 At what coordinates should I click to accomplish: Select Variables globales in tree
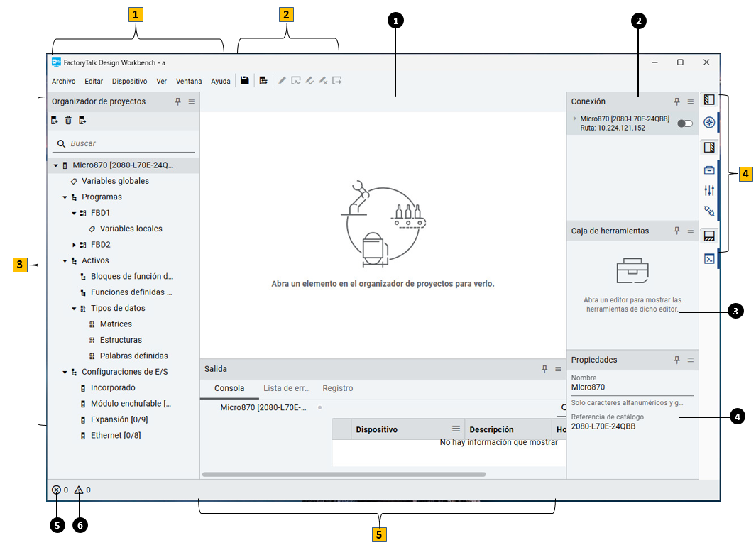[115, 181]
